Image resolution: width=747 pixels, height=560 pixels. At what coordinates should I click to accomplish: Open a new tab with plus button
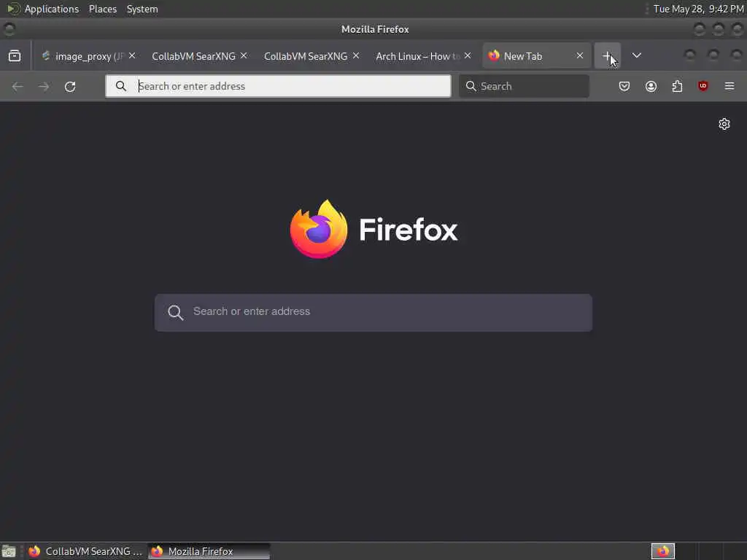pyautogui.click(x=607, y=55)
